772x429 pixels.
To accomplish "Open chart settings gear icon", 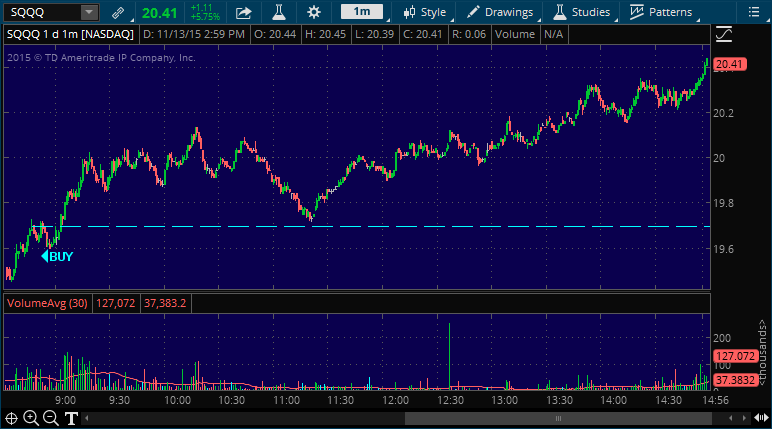I will click(x=314, y=12).
